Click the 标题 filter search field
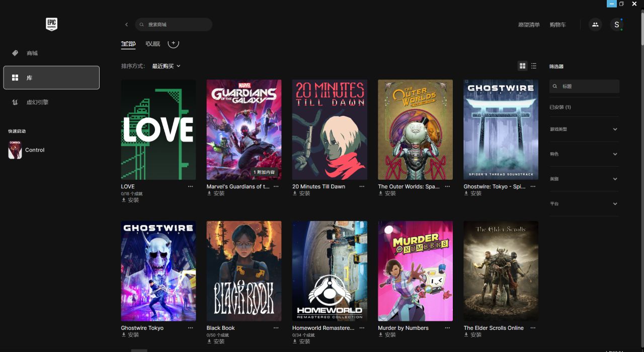Viewport: 644px width, 352px height. [x=584, y=86]
